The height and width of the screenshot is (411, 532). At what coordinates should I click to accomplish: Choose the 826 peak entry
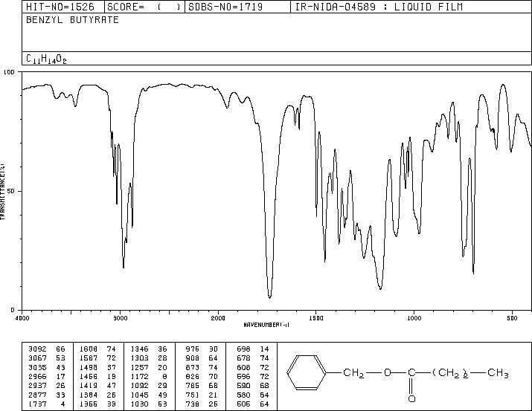[x=202, y=376]
